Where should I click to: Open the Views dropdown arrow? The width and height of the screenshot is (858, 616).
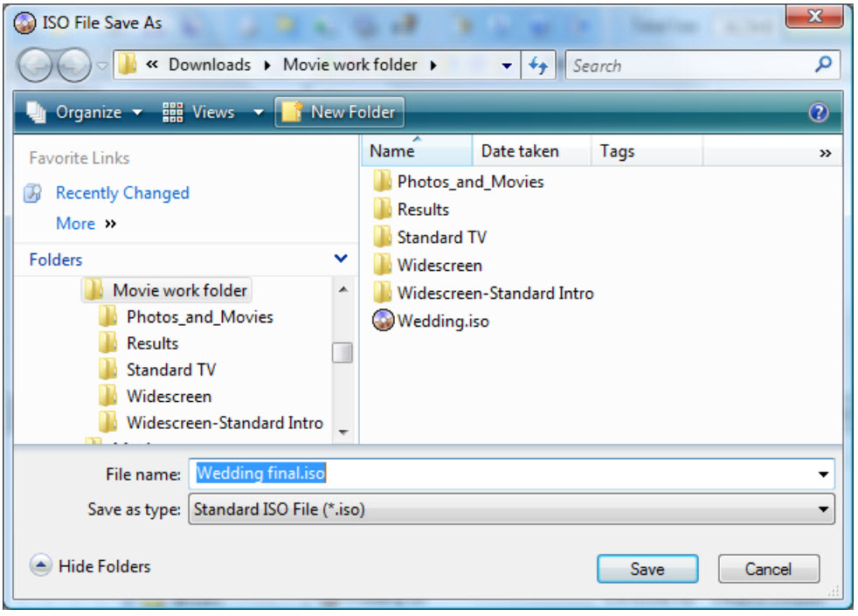[259, 113]
